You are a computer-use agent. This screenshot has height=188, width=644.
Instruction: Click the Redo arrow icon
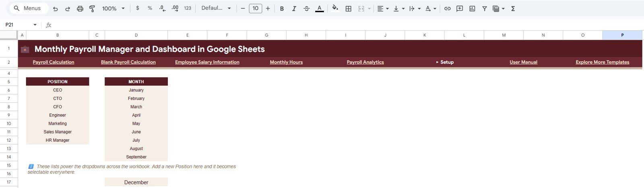pos(68,8)
